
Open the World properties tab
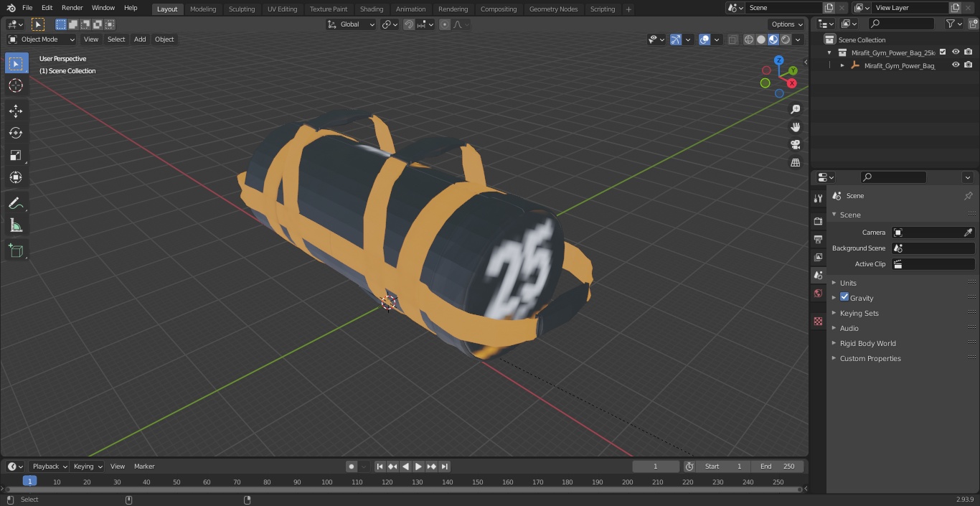818,293
